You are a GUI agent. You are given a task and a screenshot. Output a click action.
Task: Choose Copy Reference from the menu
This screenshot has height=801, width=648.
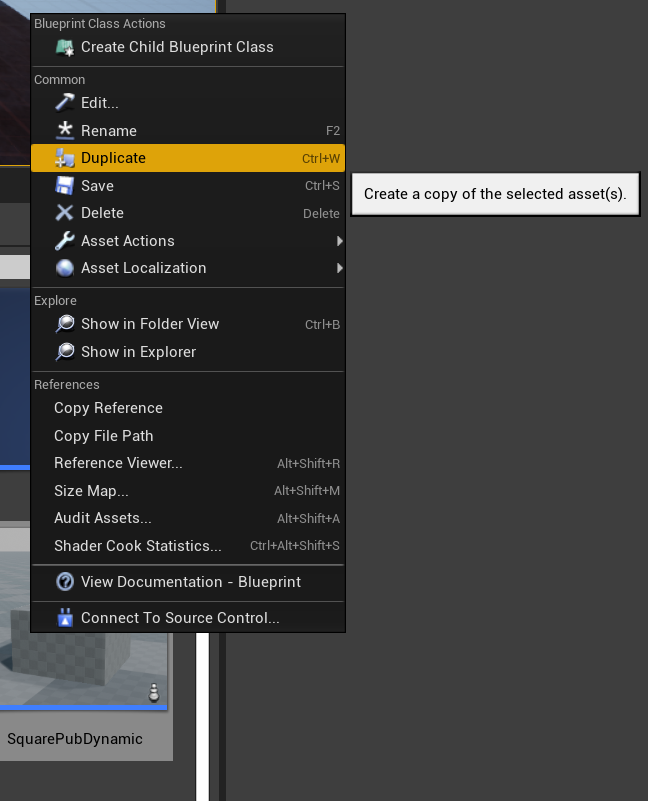[188, 408]
